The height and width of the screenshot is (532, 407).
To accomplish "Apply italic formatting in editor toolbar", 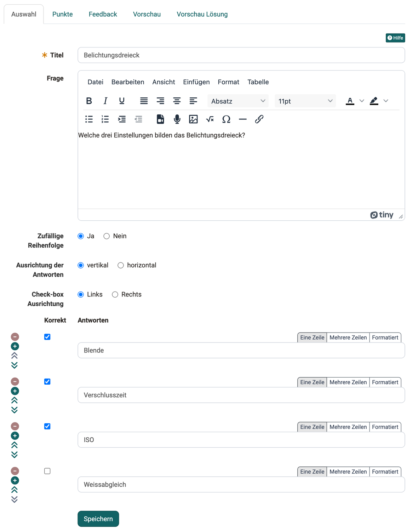I will (x=105, y=101).
